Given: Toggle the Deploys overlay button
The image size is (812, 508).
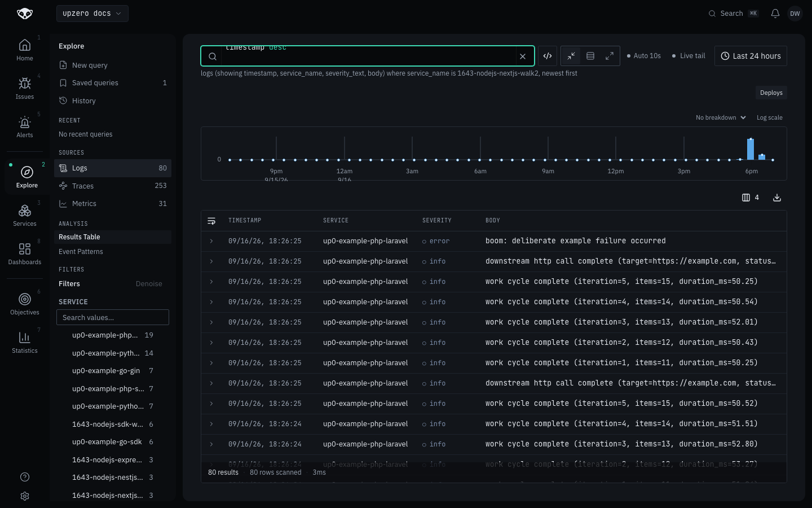Looking at the screenshot, I should pos(771,93).
